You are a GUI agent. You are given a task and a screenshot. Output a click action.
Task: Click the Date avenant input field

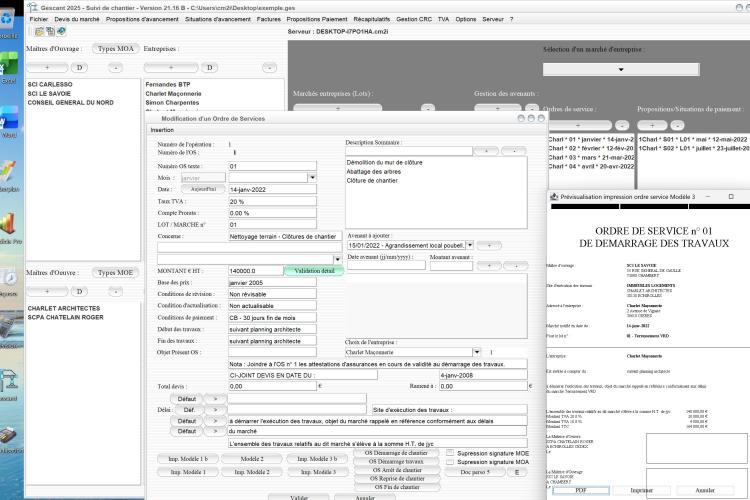386,266
